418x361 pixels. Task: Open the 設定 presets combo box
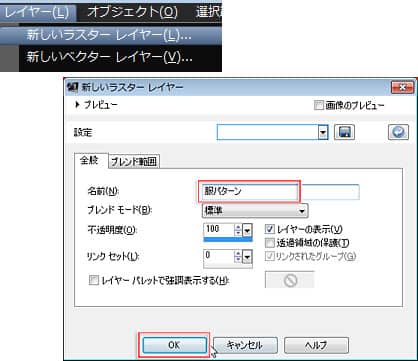click(273, 132)
